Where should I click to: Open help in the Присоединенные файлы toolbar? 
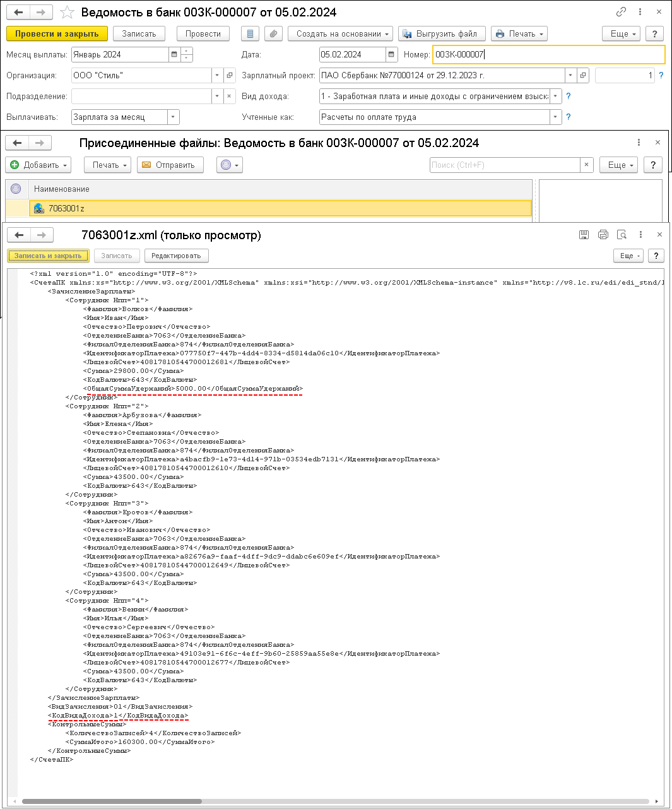click(x=653, y=165)
